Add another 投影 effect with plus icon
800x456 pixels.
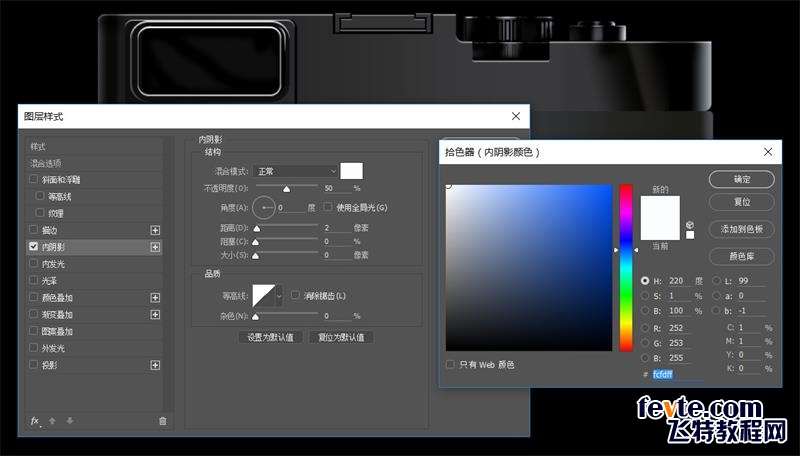click(x=155, y=365)
